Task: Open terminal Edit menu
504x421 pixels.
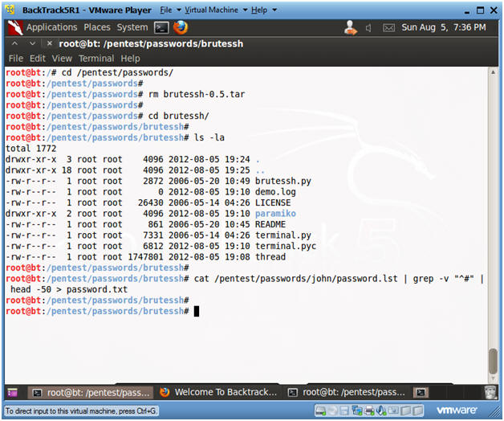Action: point(38,59)
